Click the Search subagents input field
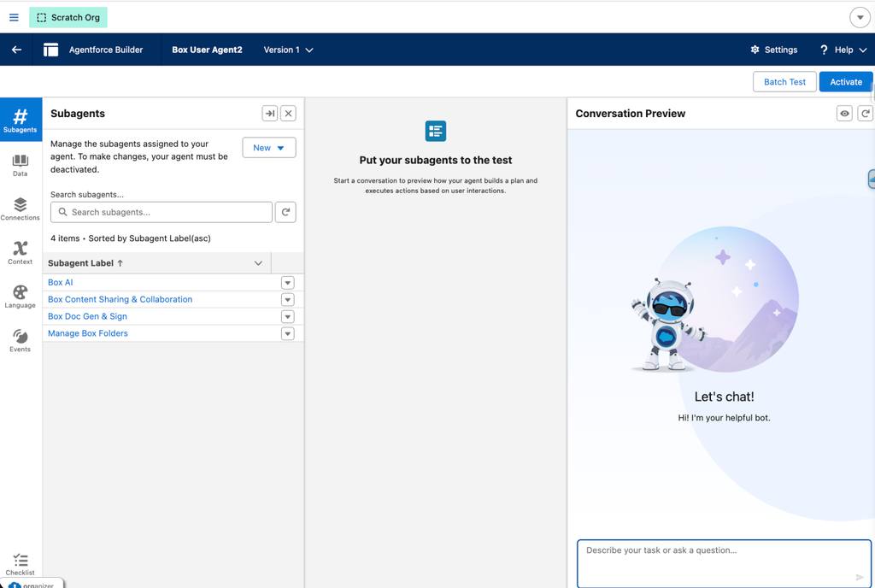Image resolution: width=875 pixels, height=588 pixels. (x=161, y=212)
